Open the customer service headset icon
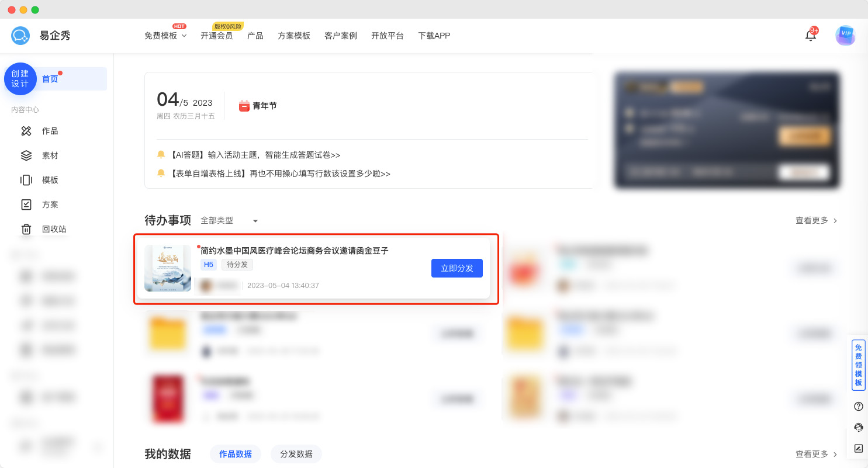 click(x=859, y=428)
